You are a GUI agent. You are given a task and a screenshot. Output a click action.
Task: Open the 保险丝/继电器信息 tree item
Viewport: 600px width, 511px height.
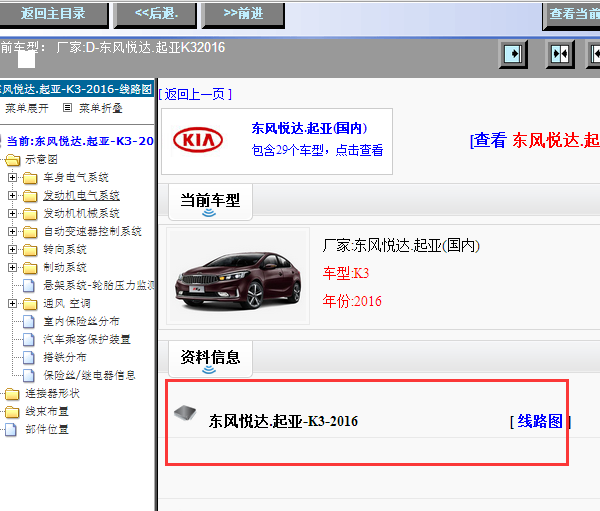[x=89, y=375]
